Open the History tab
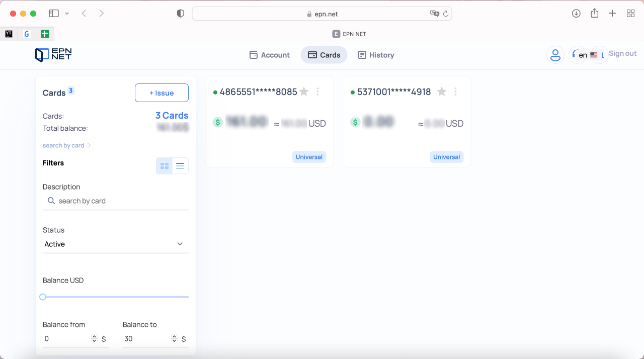Image resolution: width=644 pixels, height=359 pixels. (376, 55)
